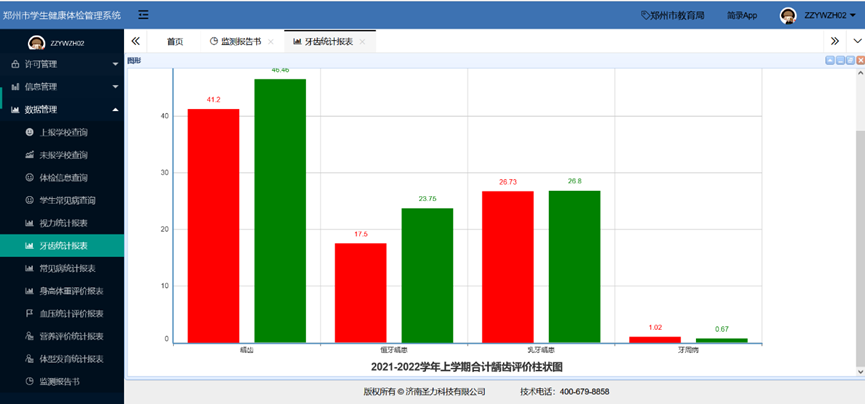
Task: Close the 监测报告书 tab
Action: point(270,42)
